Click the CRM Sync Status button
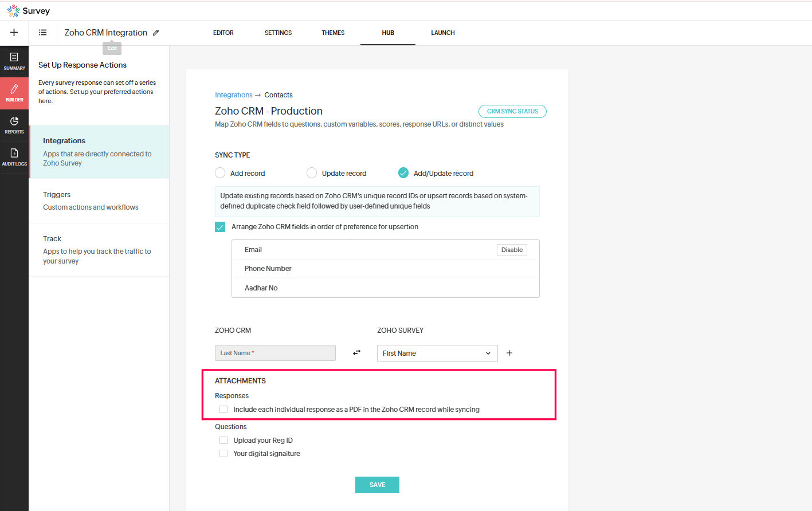The height and width of the screenshot is (511, 812). click(512, 111)
